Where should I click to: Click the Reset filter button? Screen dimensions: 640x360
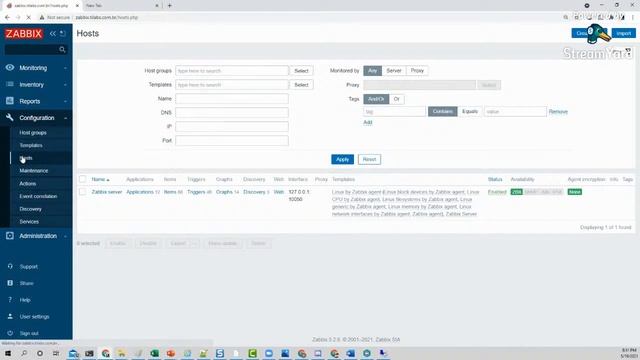tap(369, 159)
